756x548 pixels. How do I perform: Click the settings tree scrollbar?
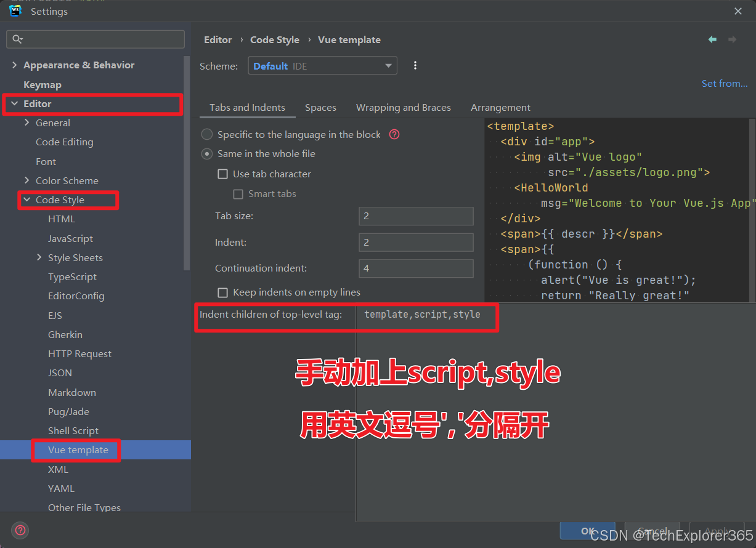187,163
